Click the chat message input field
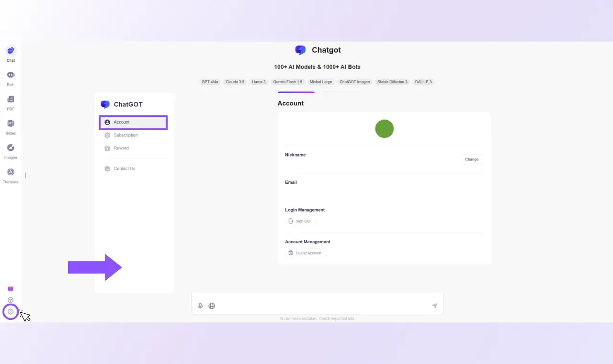Image resolution: width=613 pixels, height=364 pixels. pyautogui.click(x=321, y=306)
